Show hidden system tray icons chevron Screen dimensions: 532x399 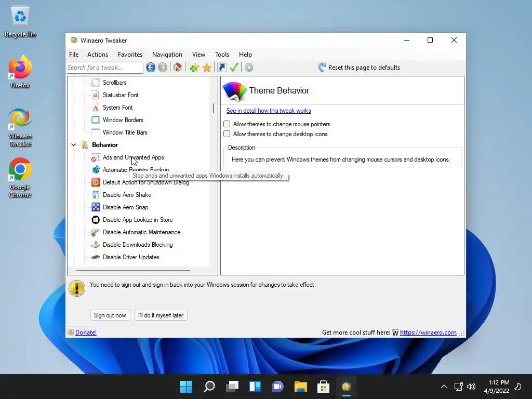(444, 387)
